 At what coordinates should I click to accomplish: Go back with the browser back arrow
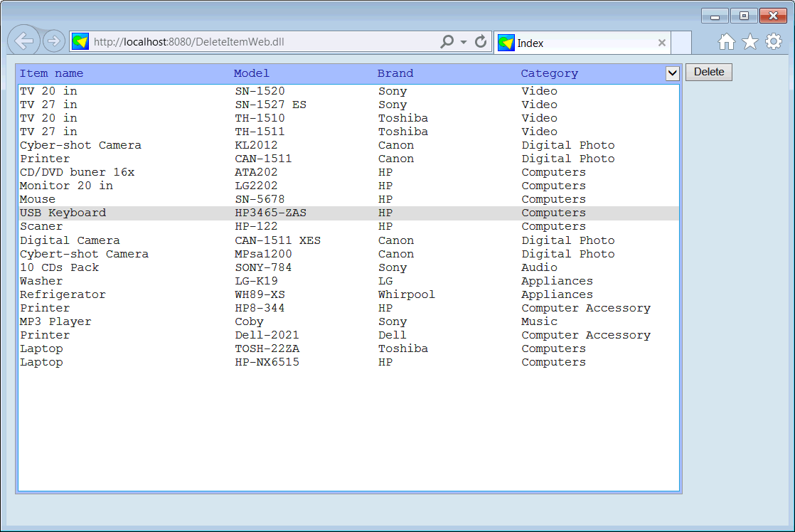pos(23,40)
